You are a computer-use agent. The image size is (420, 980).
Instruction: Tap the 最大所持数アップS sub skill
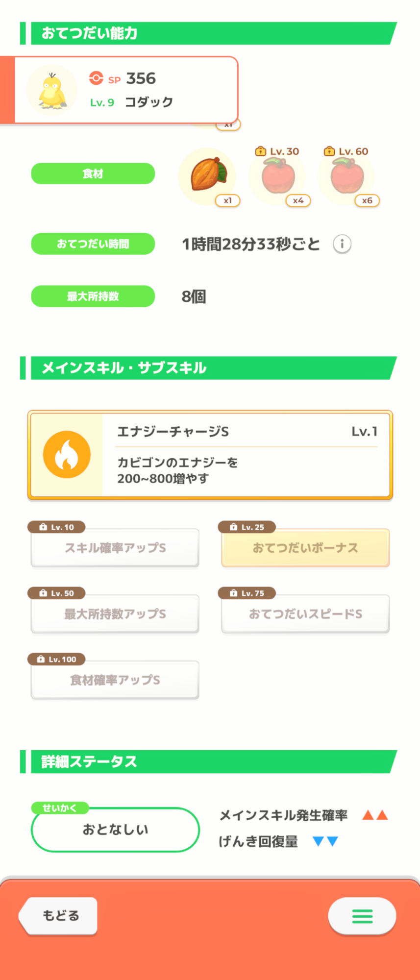pyautogui.click(x=115, y=614)
